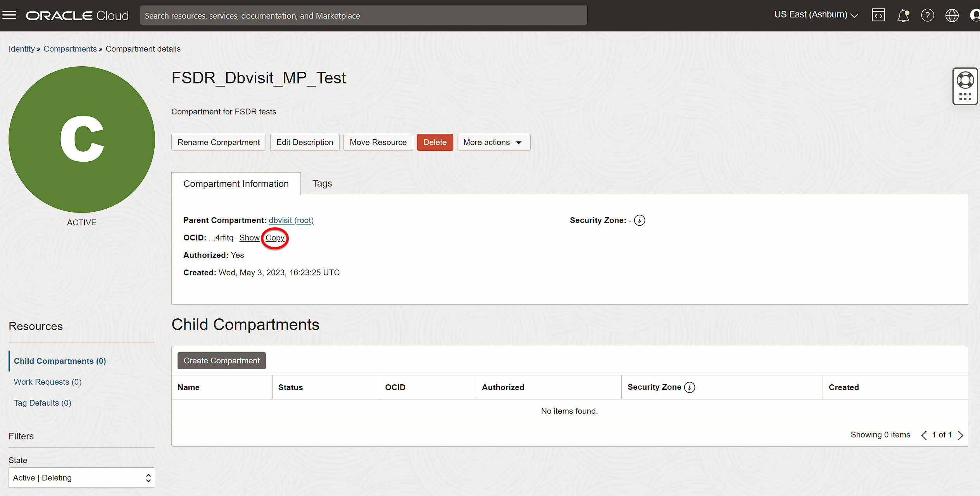
Task: Click the Edit Description button
Action: [305, 142]
